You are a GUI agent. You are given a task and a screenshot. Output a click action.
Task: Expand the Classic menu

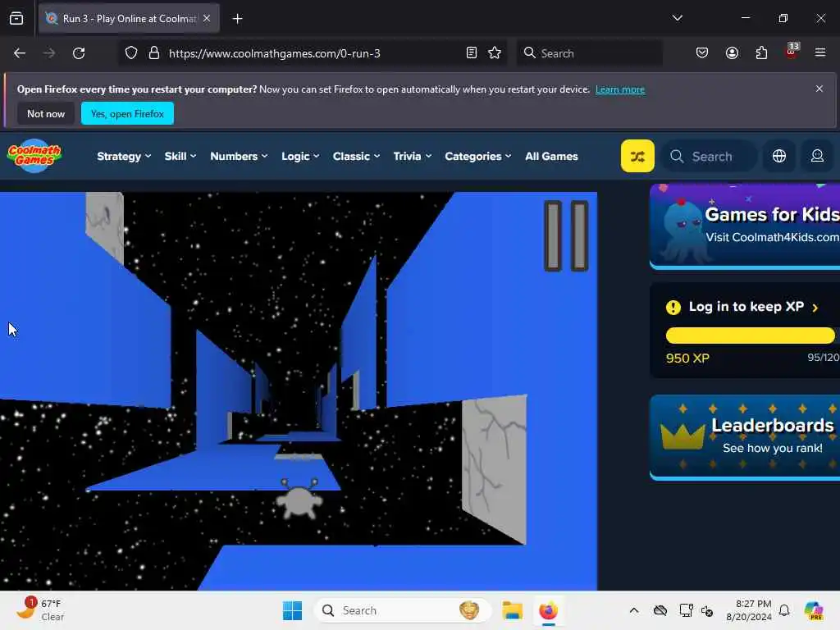point(356,156)
